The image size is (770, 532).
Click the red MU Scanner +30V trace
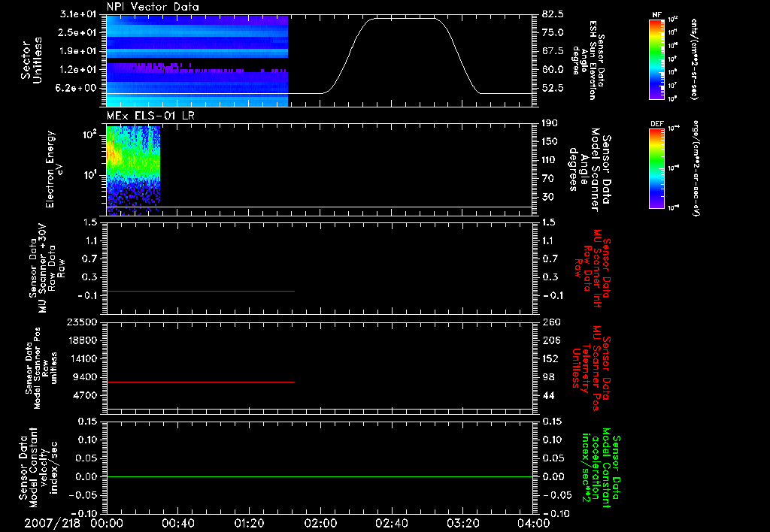pos(200,291)
